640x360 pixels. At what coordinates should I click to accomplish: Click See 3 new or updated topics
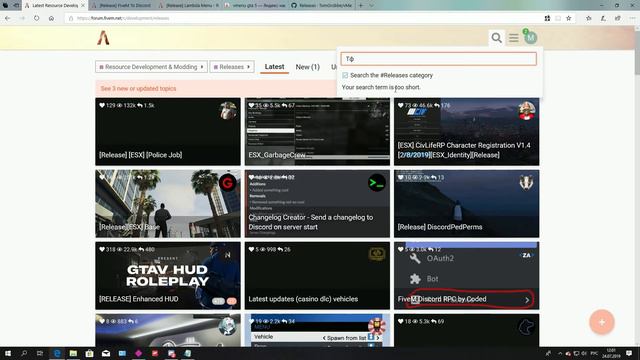point(138,89)
